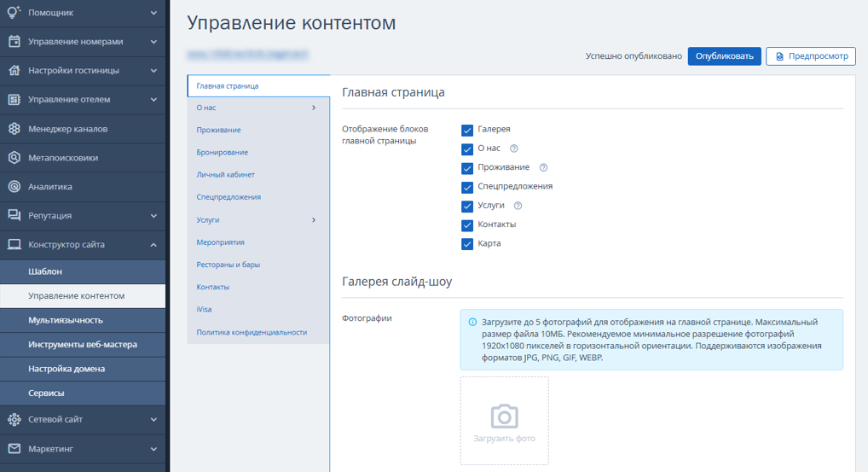Open Предпросмотр of the site
The image size is (868, 472).
(810, 56)
